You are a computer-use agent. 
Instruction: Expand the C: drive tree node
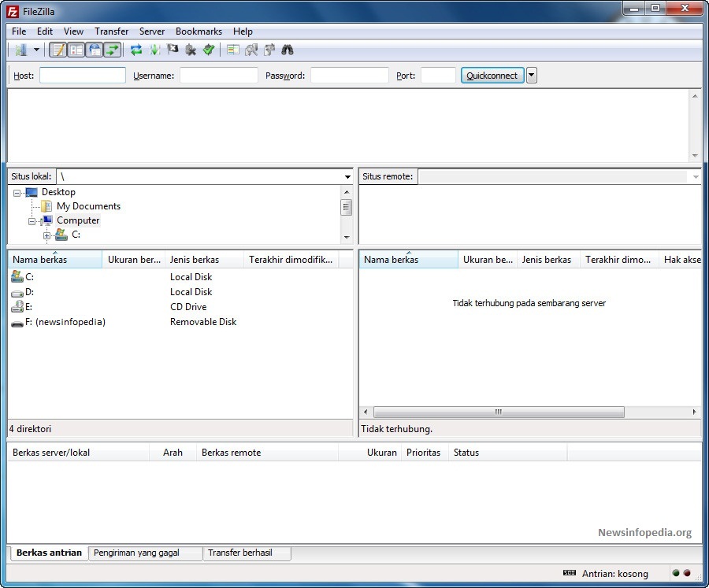click(x=46, y=235)
